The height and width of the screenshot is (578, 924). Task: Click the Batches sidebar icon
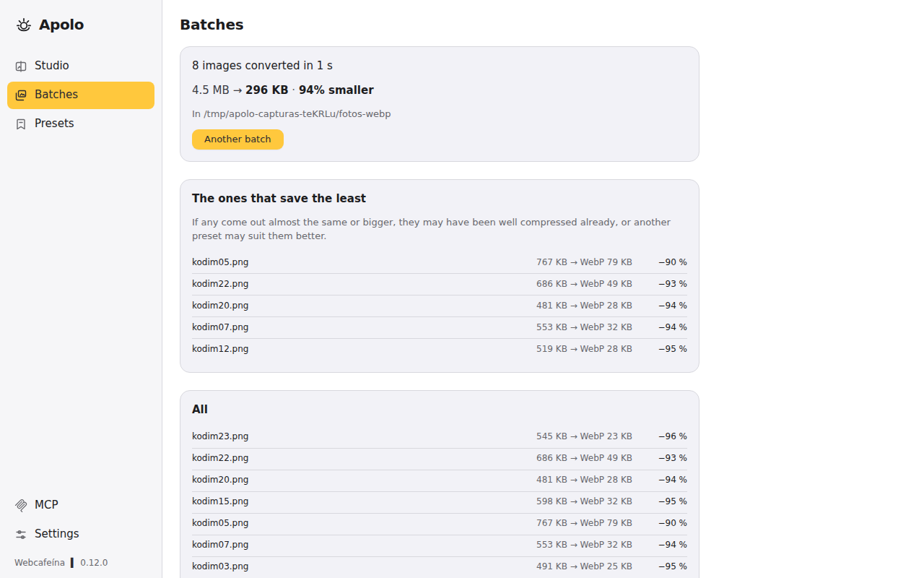click(x=21, y=95)
